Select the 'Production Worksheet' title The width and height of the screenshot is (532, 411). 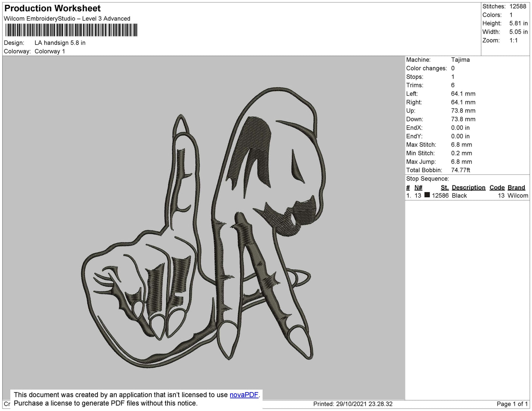(x=52, y=8)
